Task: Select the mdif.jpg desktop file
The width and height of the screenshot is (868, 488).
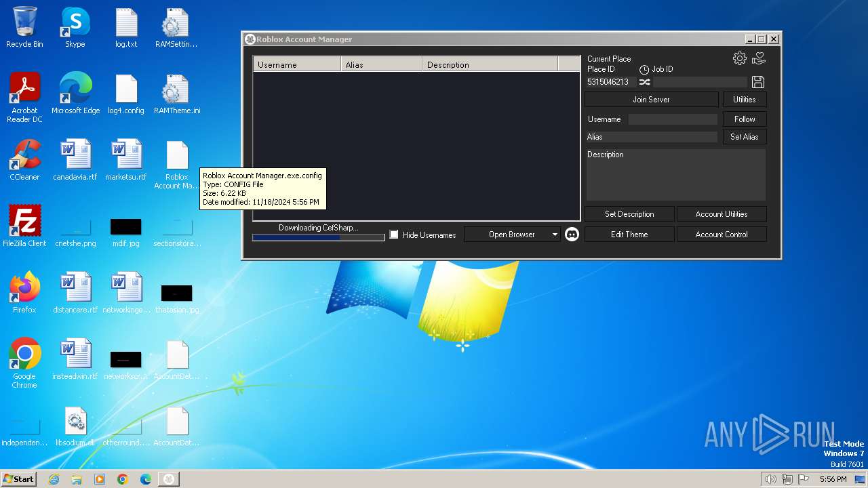Action: 126,232
